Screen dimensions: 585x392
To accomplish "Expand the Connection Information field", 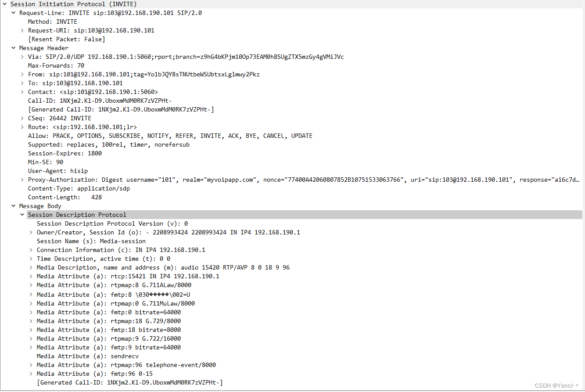I will (x=30, y=250).
